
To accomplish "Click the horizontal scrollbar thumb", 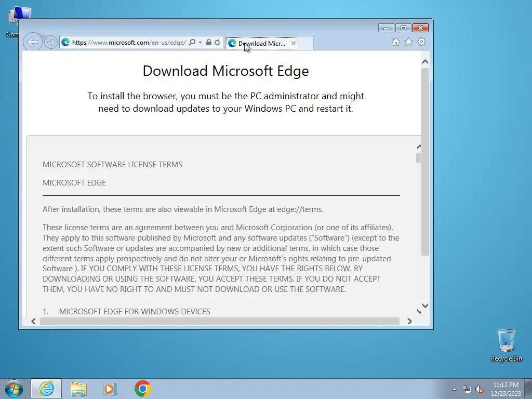I will point(220,321).
